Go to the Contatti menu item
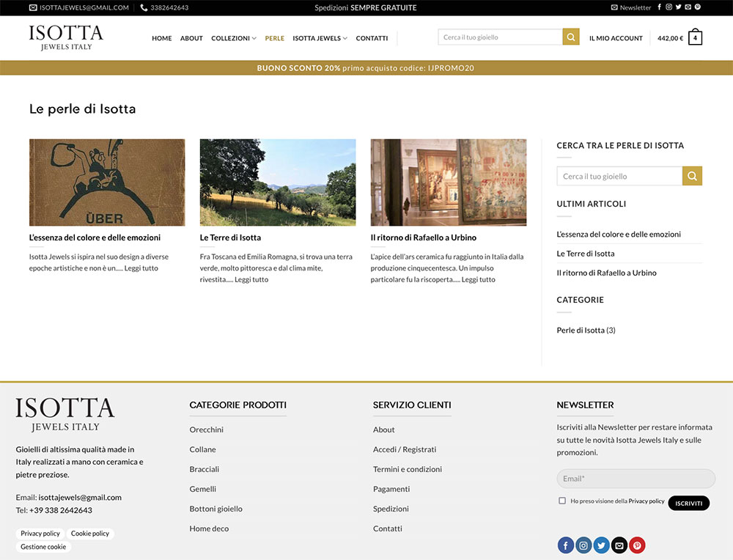 pos(372,38)
